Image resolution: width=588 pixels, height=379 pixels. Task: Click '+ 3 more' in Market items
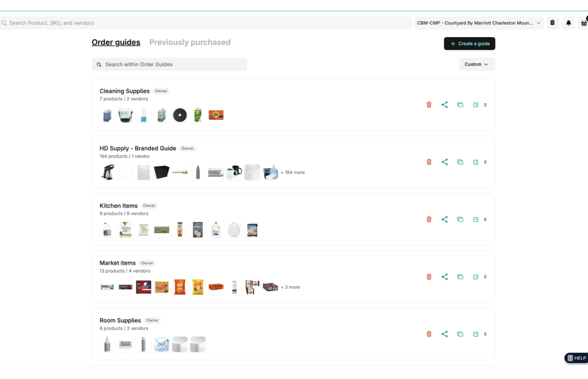pos(290,287)
